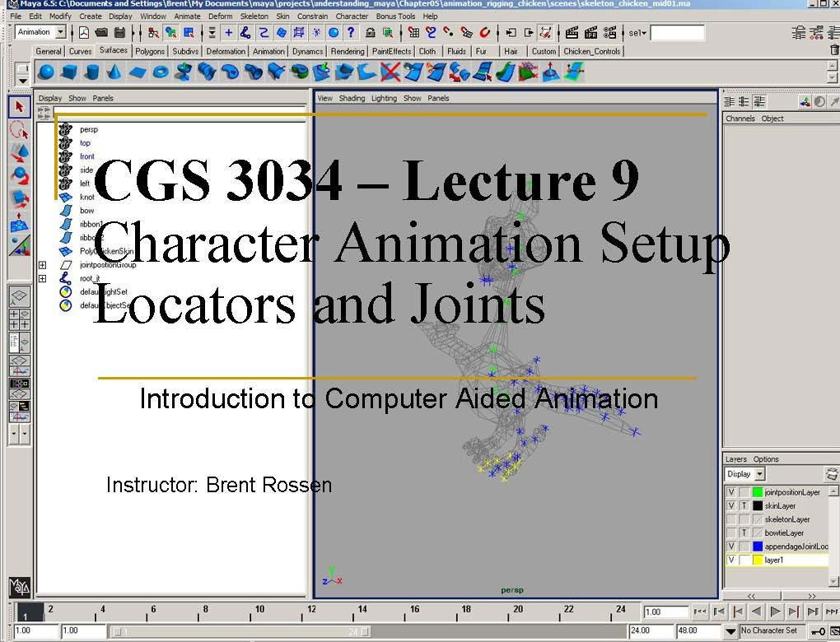Click the red X icon on the shelf
Image resolution: width=840 pixels, height=642 pixels.
pyautogui.click(x=390, y=72)
